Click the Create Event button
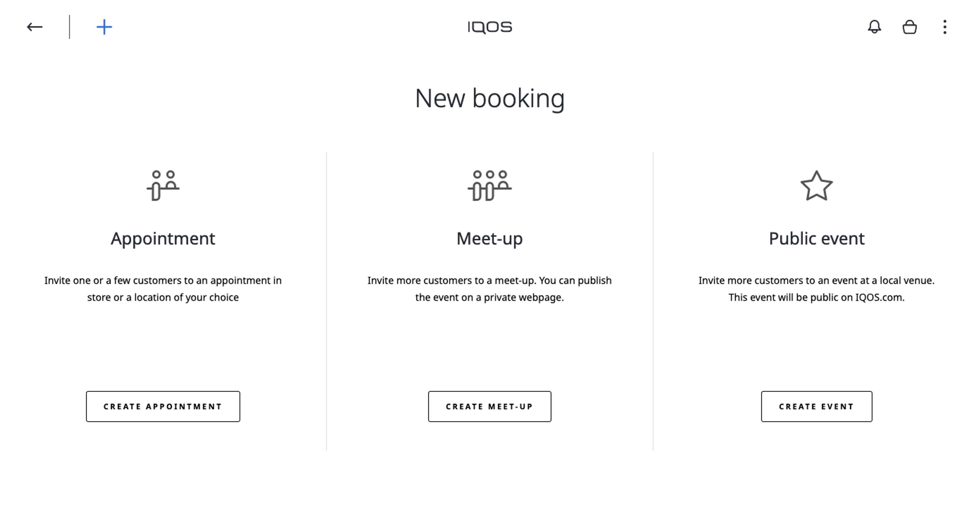980x514 pixels. [x=816, y=406]
